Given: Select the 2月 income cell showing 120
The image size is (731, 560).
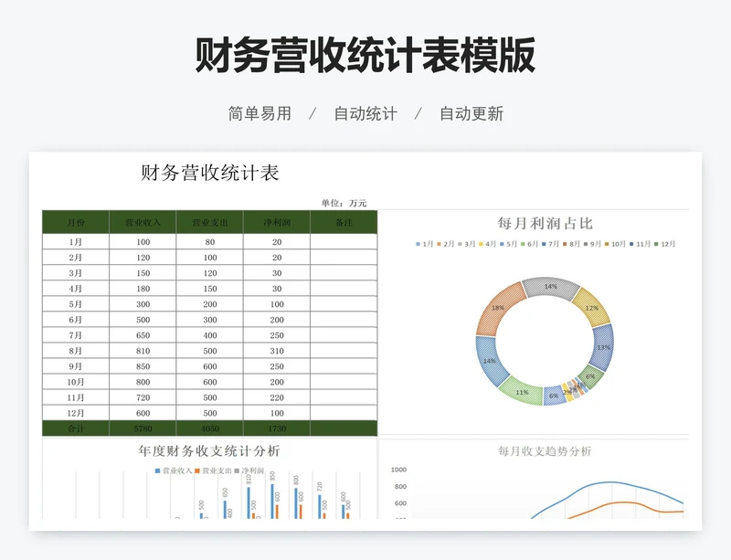Looking at the screenshot, I should (143, 258).
